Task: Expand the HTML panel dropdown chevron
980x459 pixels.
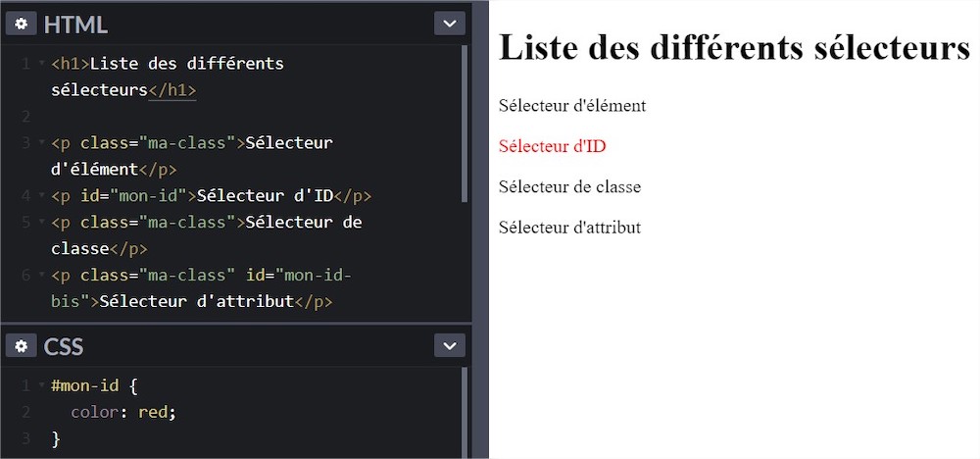Action: (449, 25)
